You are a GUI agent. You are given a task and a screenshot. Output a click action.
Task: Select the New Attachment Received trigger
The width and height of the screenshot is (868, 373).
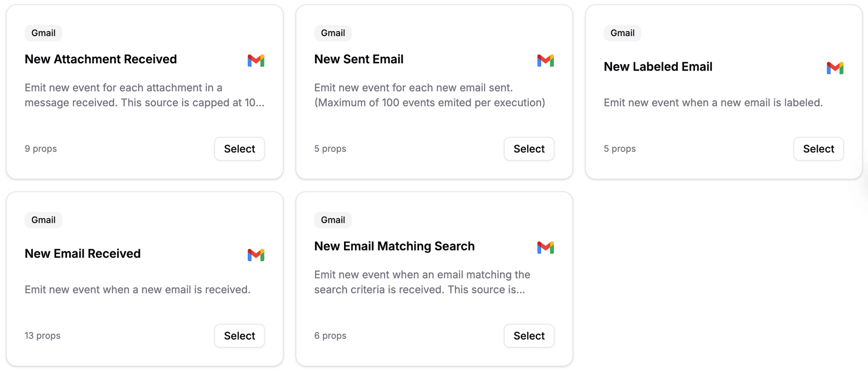(240, 149)
